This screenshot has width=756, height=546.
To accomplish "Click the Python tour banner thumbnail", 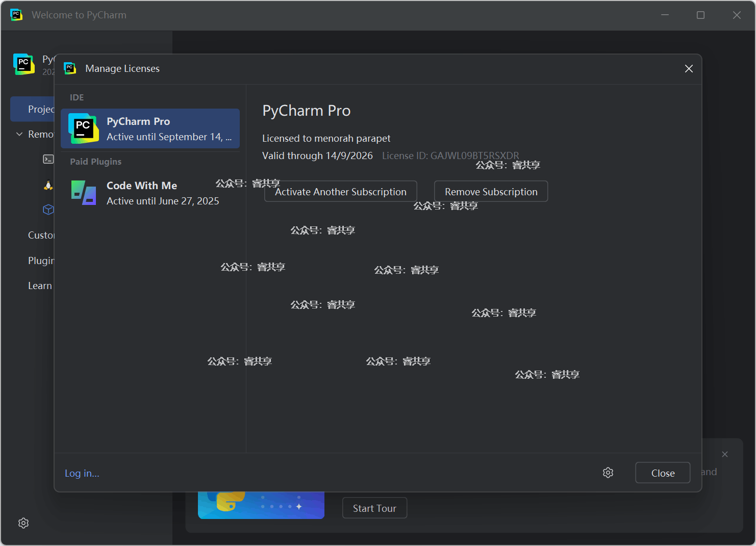I will [x=261, y=505].
